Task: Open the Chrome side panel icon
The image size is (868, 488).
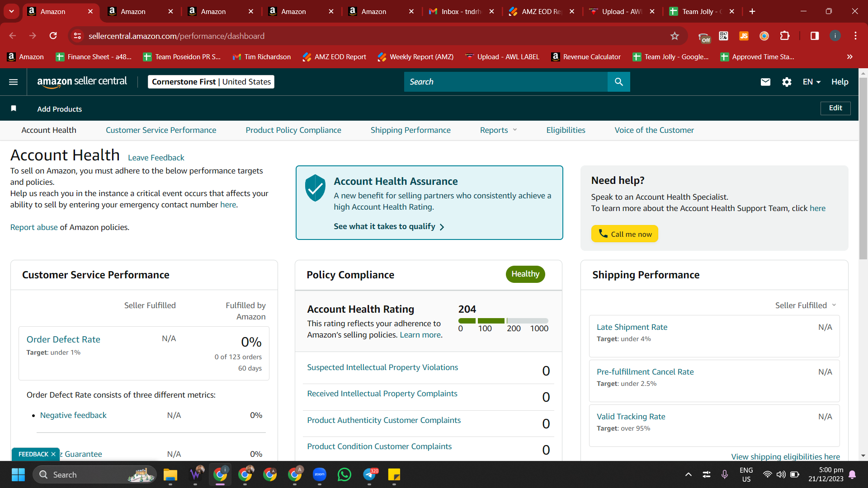Action: point(815,36)
